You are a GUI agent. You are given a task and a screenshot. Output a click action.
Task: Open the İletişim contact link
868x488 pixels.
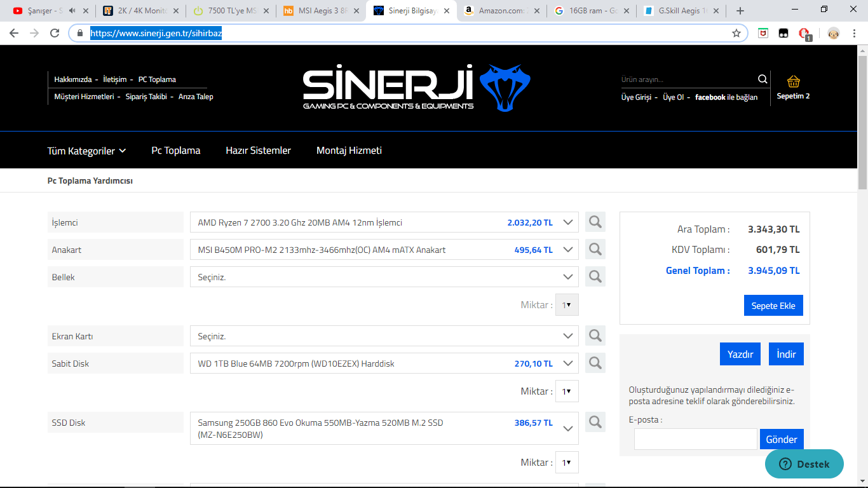point(115,79)
